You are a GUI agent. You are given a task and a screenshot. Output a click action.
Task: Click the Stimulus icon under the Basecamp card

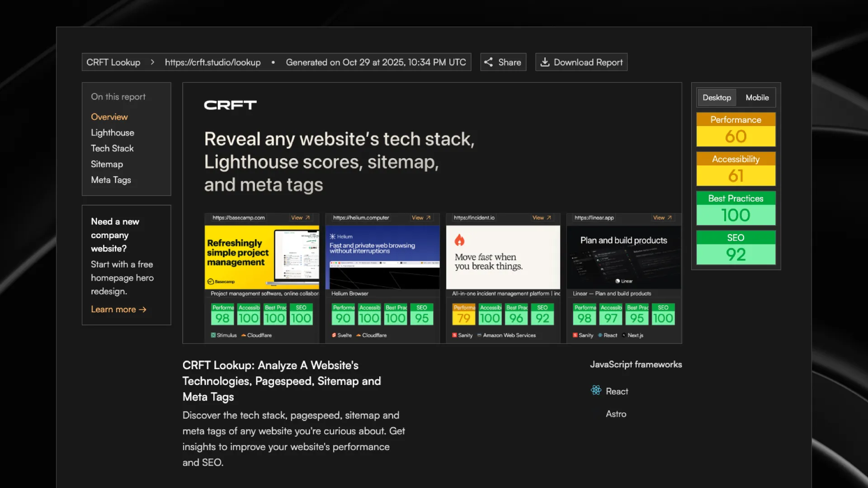click(212, 335)
